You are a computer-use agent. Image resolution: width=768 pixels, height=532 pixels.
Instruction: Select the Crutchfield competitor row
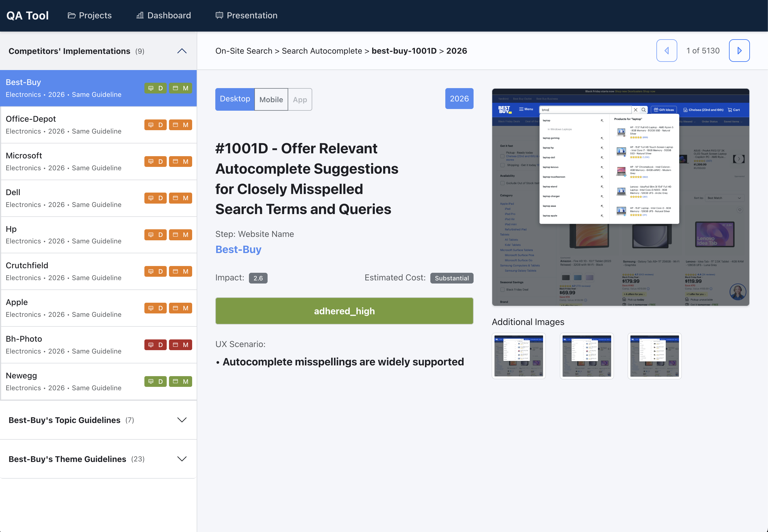pos(98,272)
